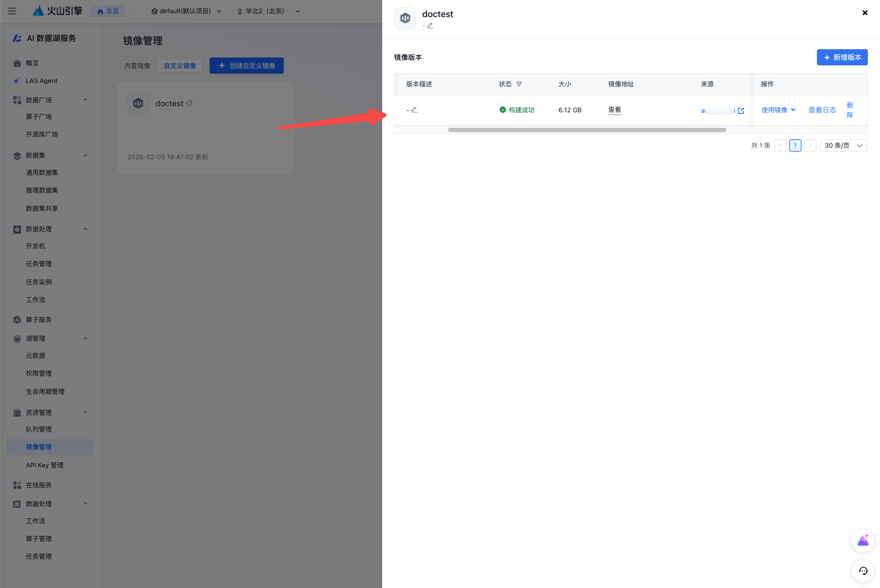880x588 pixels.
Task: Click the 数据广场 sidebar icon
Action: (17, 100)
